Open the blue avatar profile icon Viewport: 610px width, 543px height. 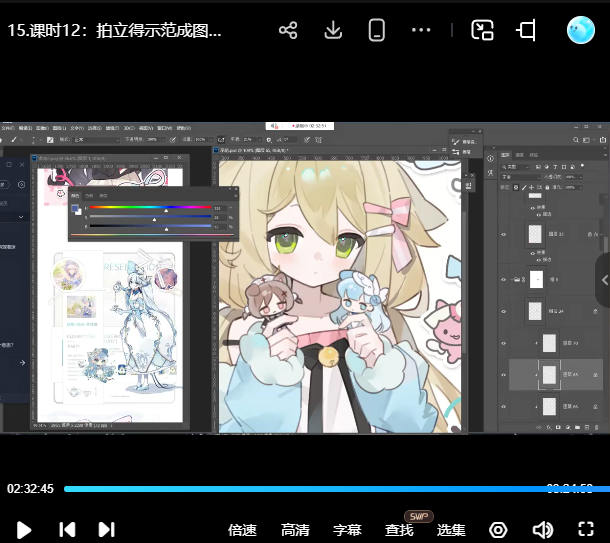(581, 30)
